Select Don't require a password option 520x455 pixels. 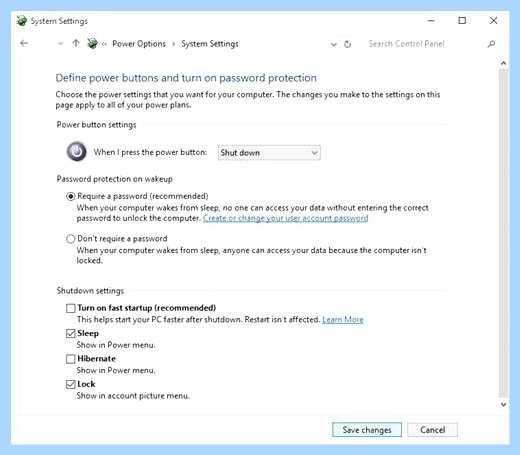click(70, 239)
